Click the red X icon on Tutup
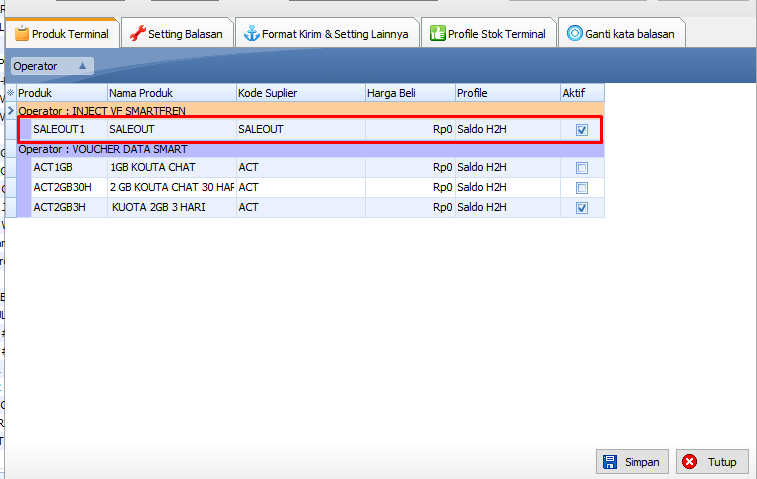Viewport: 757px width, 479px height. point(689,462)
